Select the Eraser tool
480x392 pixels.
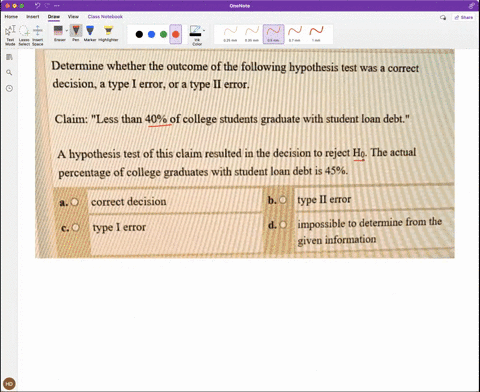[x=59, y=33]
